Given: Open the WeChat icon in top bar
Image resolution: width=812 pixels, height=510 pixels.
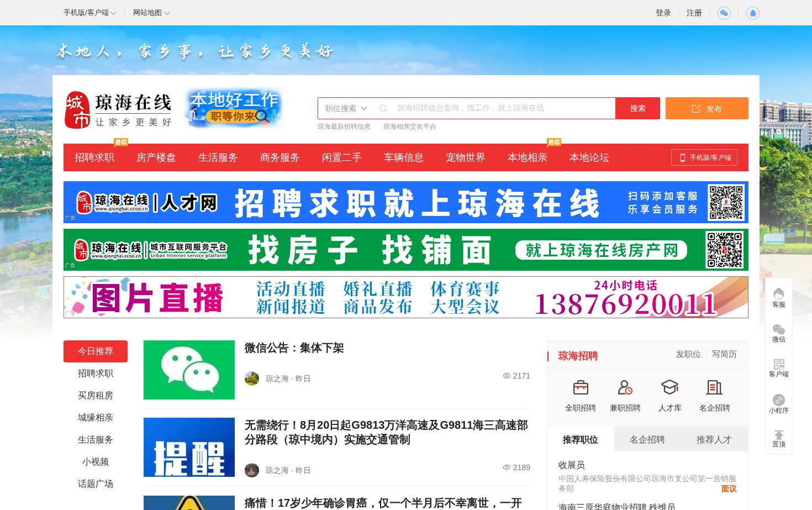Looking at the screenshot, I should pos(724,13).
